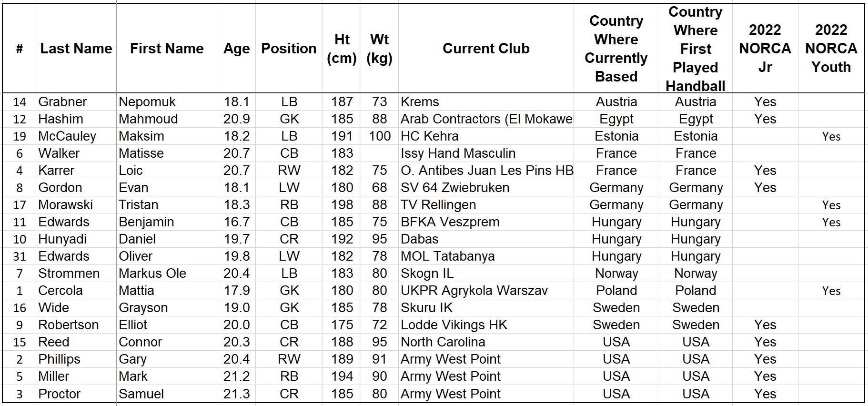Viewport: 868px width, 406px height.
Task: Select the "Country Where First Played Handball" header
Action: pyautogui.click(x=696, y=48)
